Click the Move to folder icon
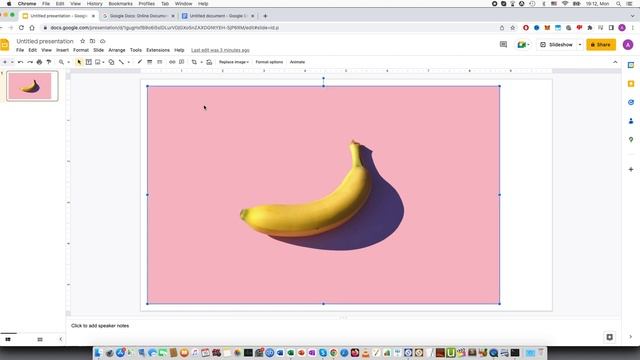Viewport: 640px width, 360px height. coord(93,41)
